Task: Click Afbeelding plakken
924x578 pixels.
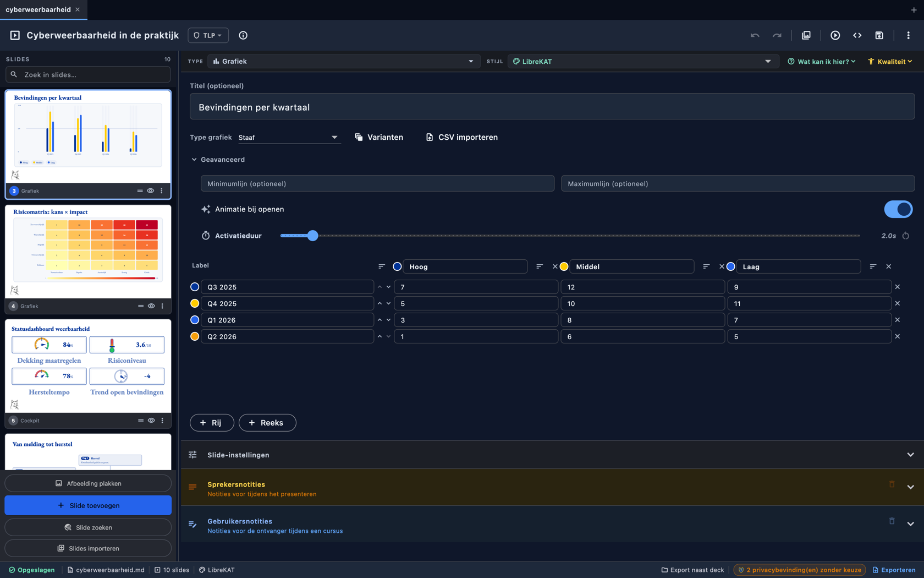Action: 88,483
